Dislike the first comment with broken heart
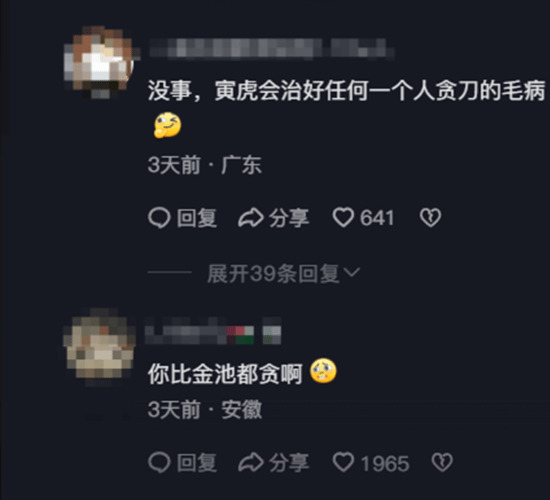This screenshot has width=550, height=500. (x=430, y=218)
